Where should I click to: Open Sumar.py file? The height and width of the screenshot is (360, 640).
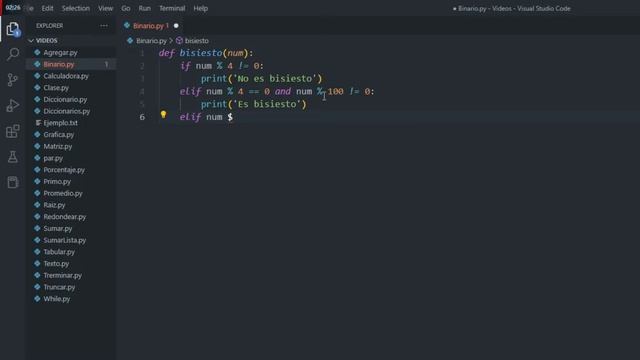coord(58,229)
